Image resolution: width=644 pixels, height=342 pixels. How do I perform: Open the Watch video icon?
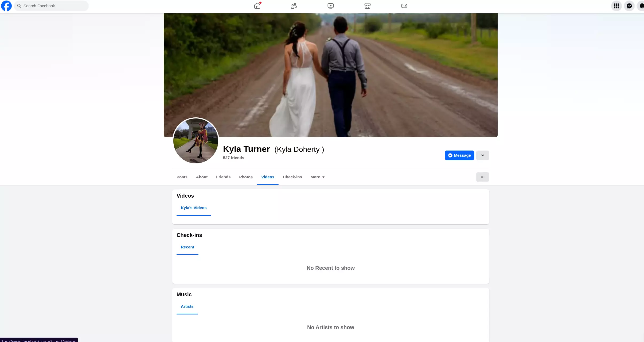click(331, 6)
